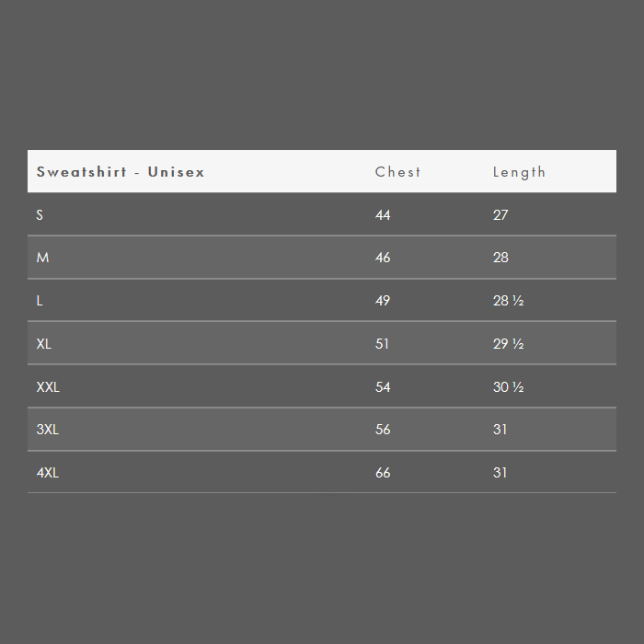
Task: Click the XL size row label
Action: coord(44,344)
